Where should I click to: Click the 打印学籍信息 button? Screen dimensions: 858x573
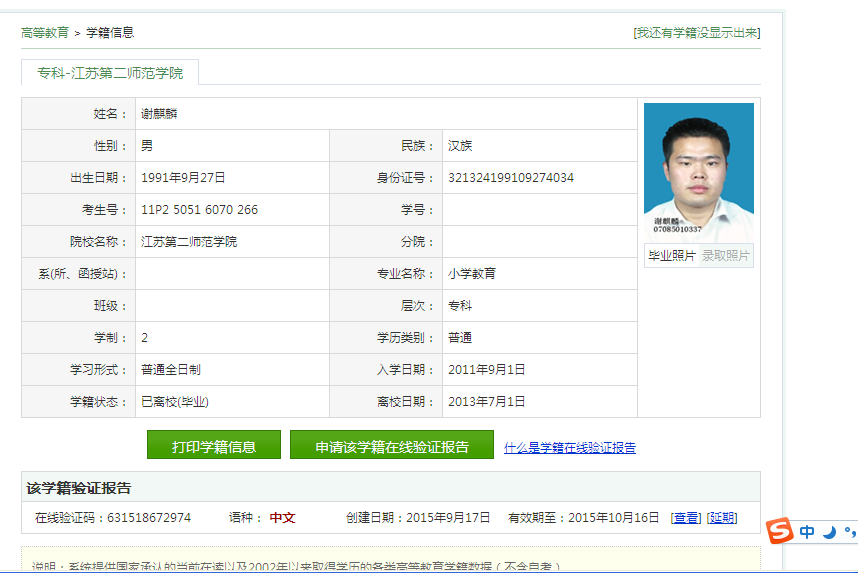point(214,445)
